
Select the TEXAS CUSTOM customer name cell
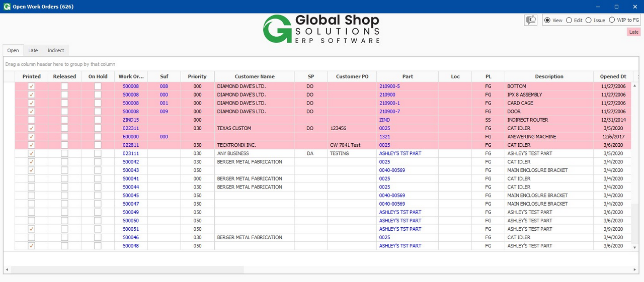pos(255,128)
